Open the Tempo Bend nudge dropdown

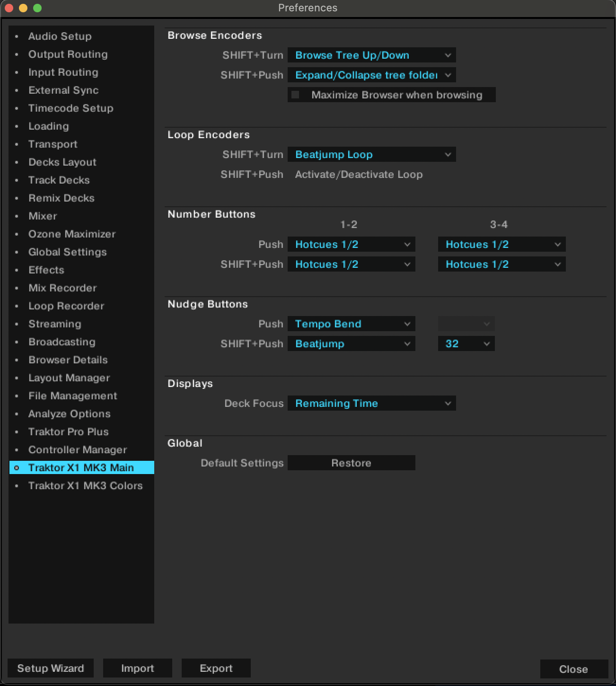coord(351,324)
